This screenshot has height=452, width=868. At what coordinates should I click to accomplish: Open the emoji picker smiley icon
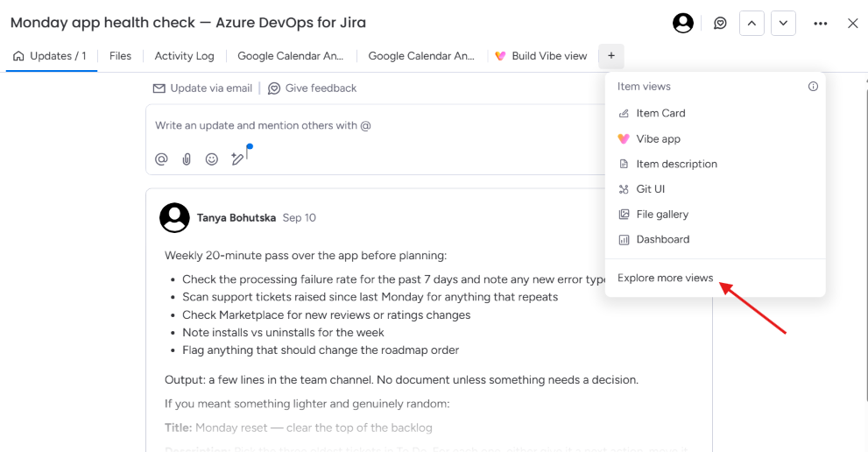coord(211,159)
